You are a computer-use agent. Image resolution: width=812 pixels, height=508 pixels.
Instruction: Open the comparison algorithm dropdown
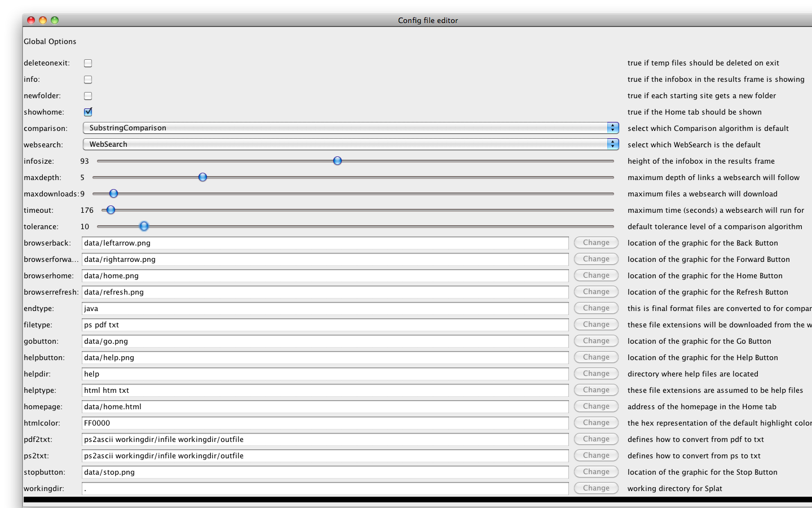coord(351,128)
